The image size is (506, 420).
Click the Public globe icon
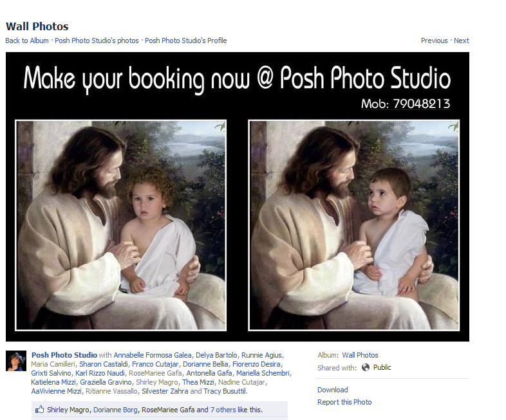click(x=366, y=367)
